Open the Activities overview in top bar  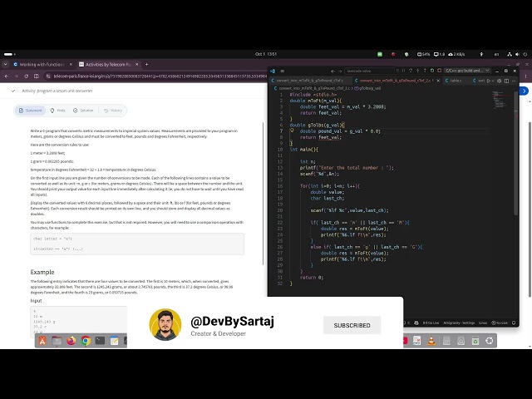9,54
